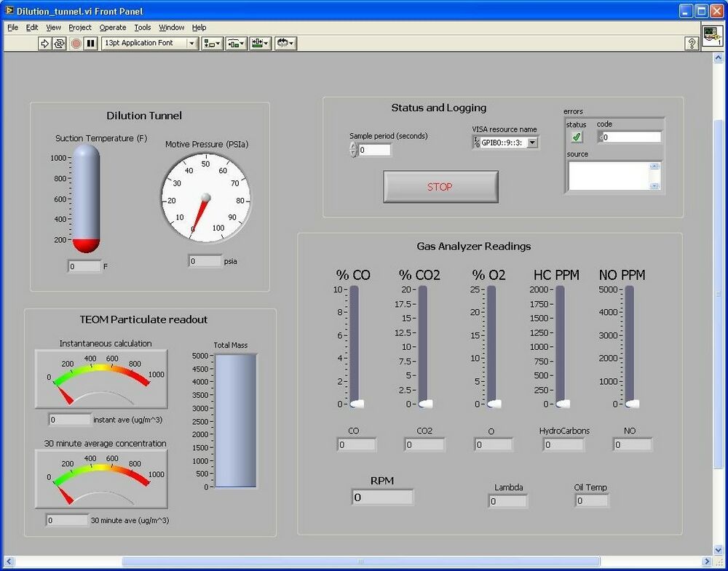728x571 pixels.
Task: Click the Abort Execution red button icon
Action: point(75,43)
